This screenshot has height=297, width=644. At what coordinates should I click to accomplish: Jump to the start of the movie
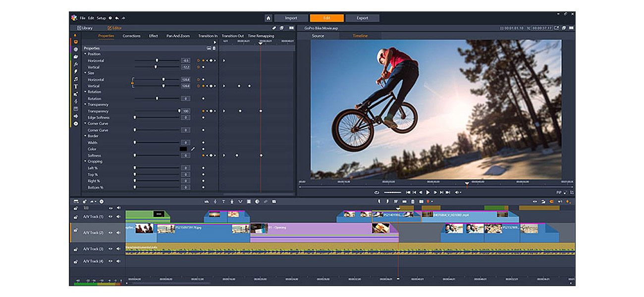click(408, 192)
